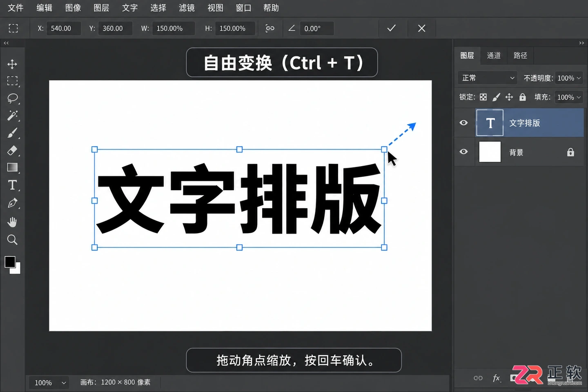Switch to the 路径 tab
This screenshot has height=392, width=588.
pos(520,55)
